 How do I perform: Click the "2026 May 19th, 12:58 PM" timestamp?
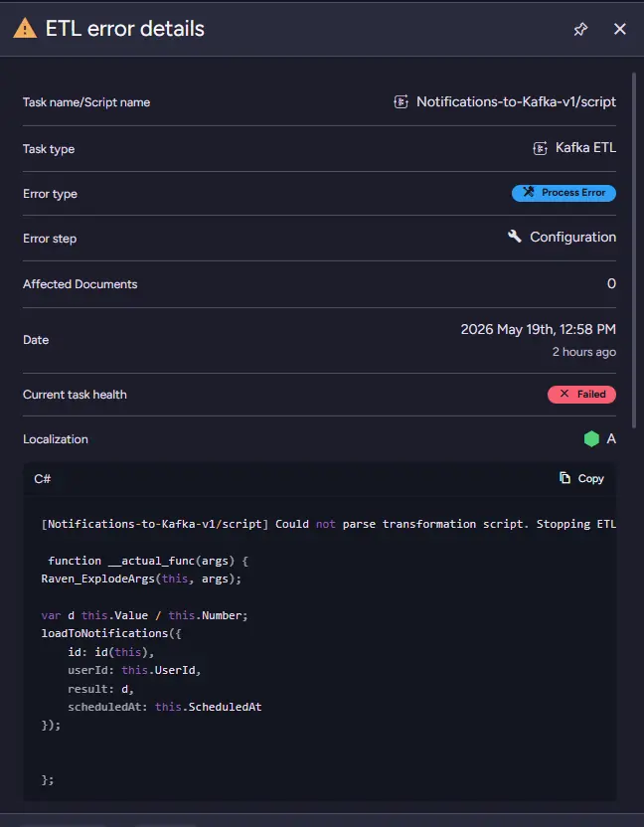click(539, 330)
